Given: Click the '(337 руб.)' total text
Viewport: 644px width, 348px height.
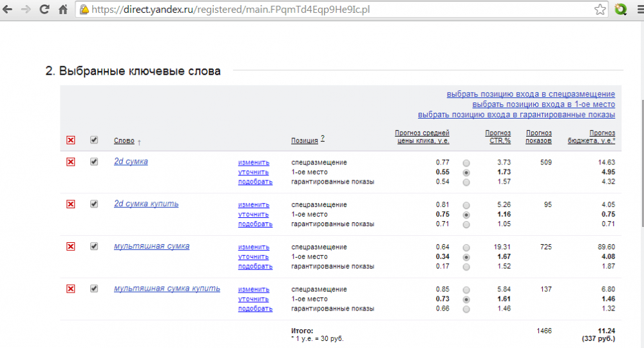Looking at the screenshot, I should pyautogui.click(x=598, y=339).
